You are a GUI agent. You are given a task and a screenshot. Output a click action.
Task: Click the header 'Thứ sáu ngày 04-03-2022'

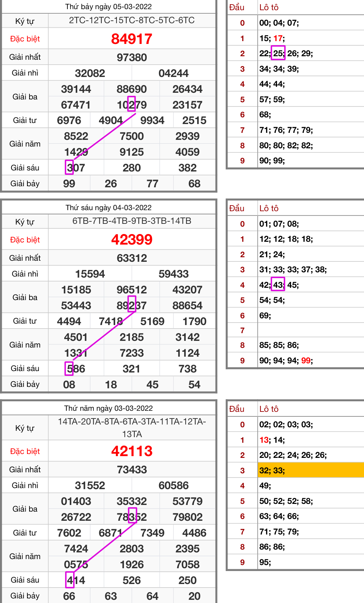108,208
